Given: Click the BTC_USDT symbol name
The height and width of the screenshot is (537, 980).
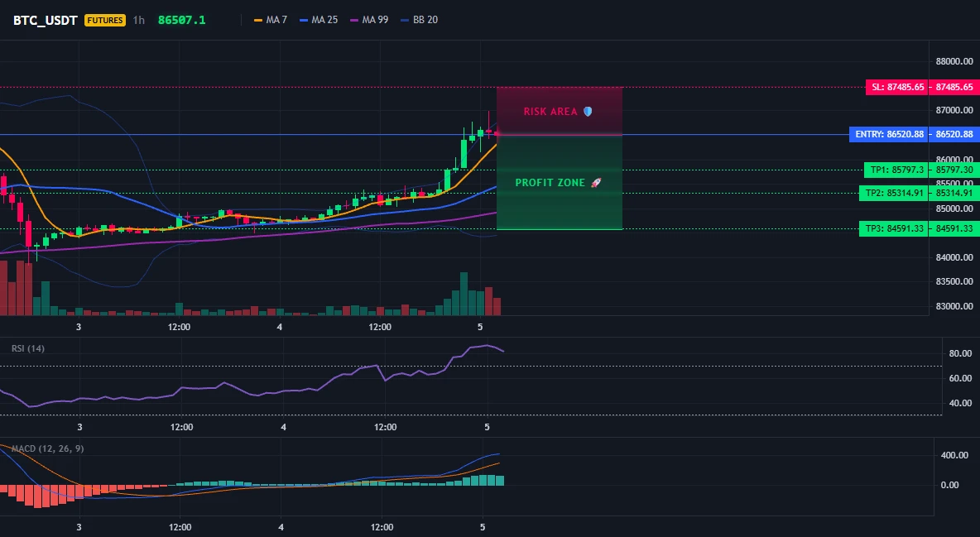Looking at the screenshot, I should click(x=45, y=20).
